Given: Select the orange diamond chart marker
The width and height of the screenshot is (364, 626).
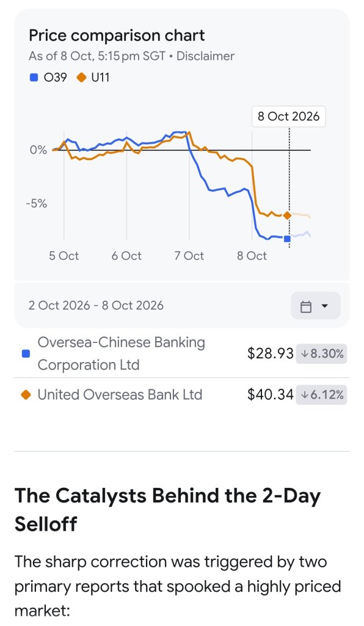Looking at the screenshot, I should click(x=287, y=216).
